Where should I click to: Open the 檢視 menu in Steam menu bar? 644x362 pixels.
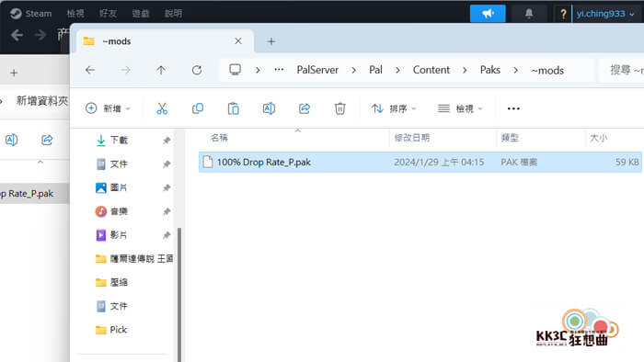pos(75,14)
